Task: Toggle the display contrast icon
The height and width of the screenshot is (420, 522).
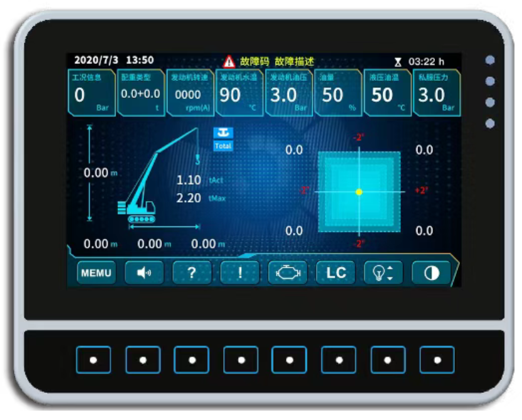Action: (x=431, y=273)
